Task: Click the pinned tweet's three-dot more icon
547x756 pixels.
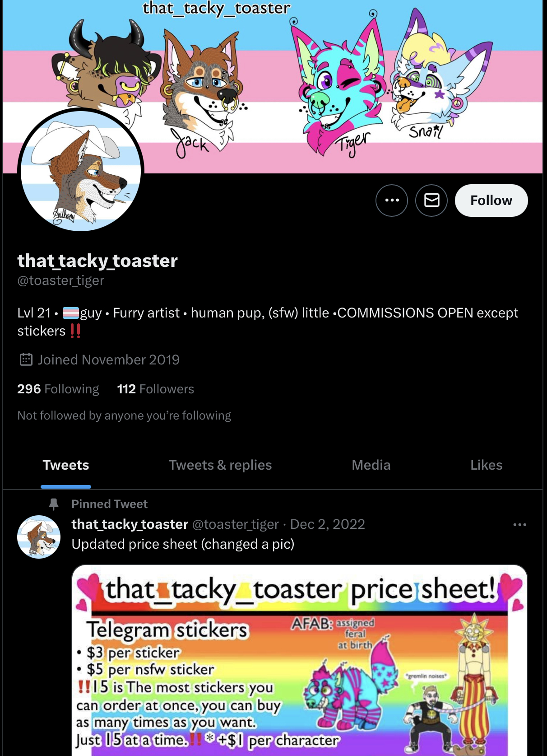Action: coord(519,525)
